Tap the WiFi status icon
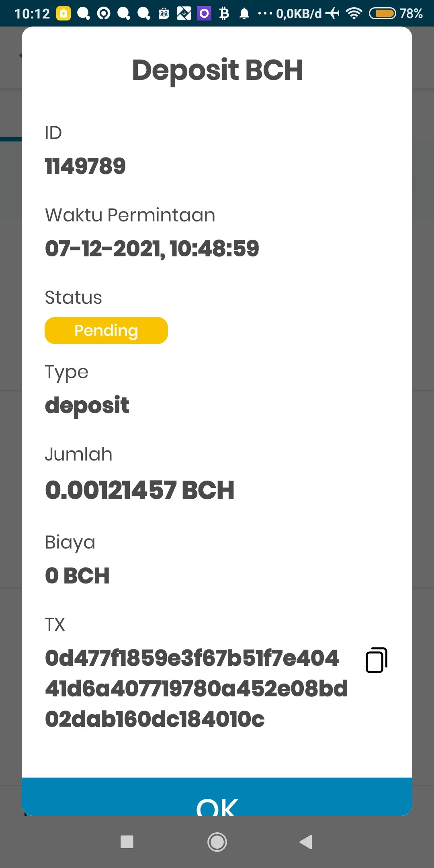Image resolution: width=434 pixels, height=868 pixels. (x=354, y=14)
